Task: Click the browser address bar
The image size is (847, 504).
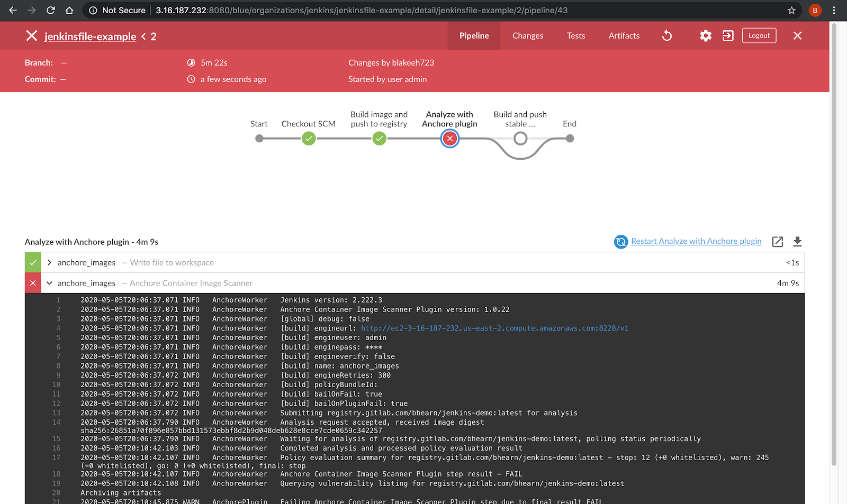Action: coord(371,10)
